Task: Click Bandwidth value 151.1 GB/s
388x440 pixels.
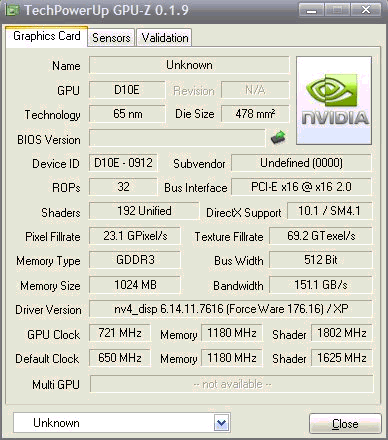Action: [321, 285]
